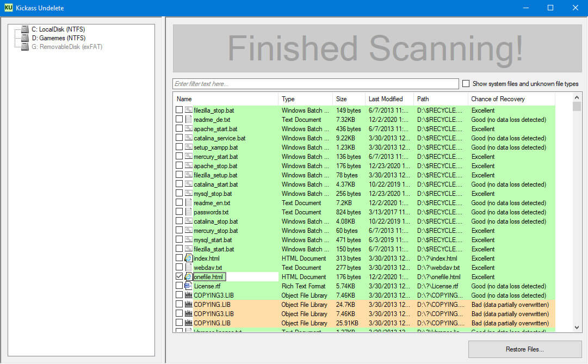
Task: Focus the filter text input field
Action: [x=315, y=84]
